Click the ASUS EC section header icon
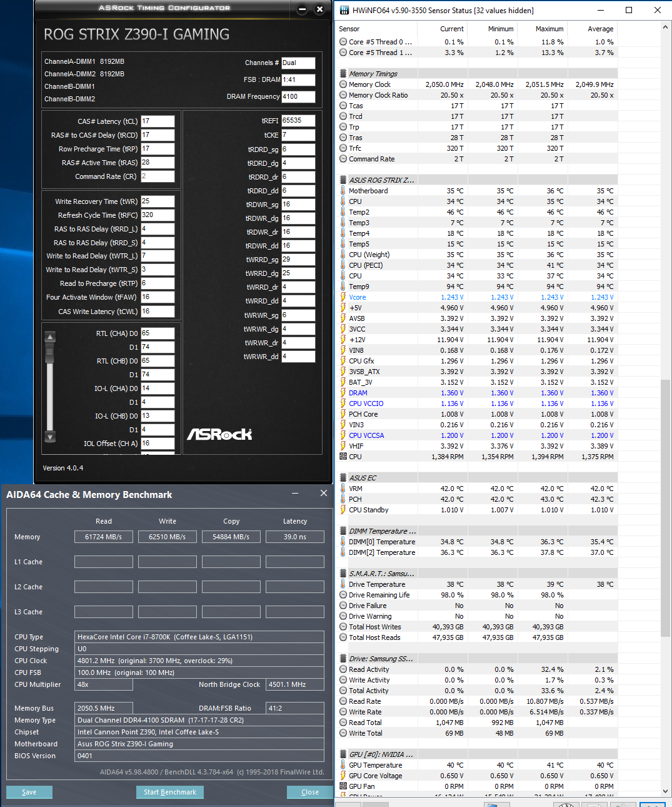The image size is (672, 807). pyautogui.click(x=343, y=478)
